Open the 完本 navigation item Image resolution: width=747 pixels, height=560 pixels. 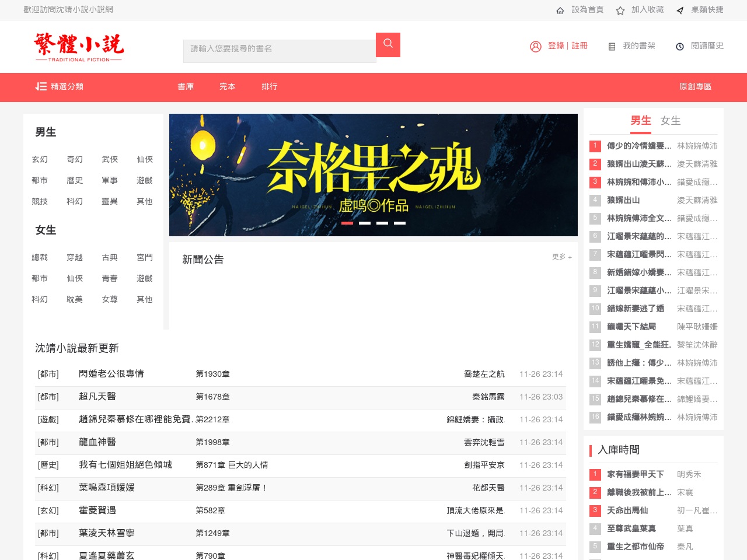coord(228,86)
